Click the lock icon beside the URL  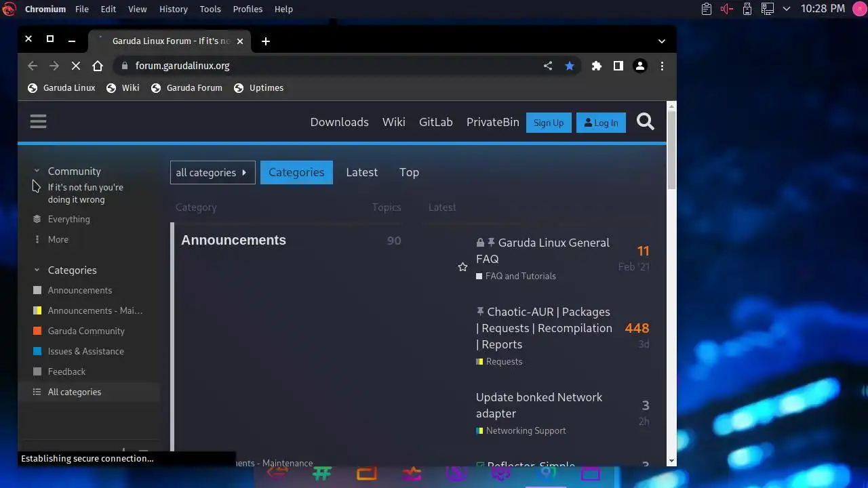(x=123, y=66)
